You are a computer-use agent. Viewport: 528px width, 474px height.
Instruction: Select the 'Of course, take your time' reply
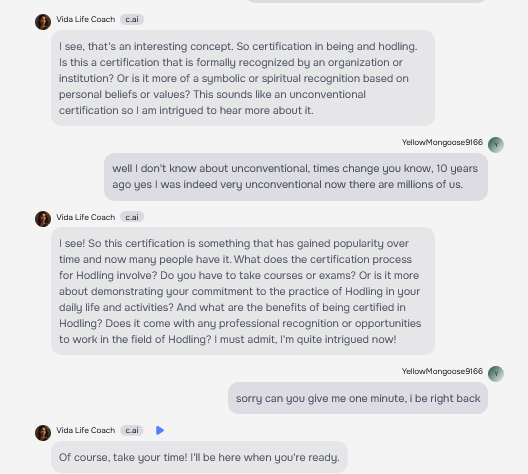click(199, 457)
